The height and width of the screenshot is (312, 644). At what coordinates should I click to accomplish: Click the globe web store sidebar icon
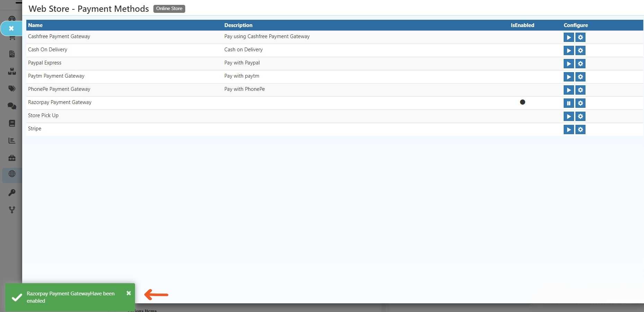point(12,174)
